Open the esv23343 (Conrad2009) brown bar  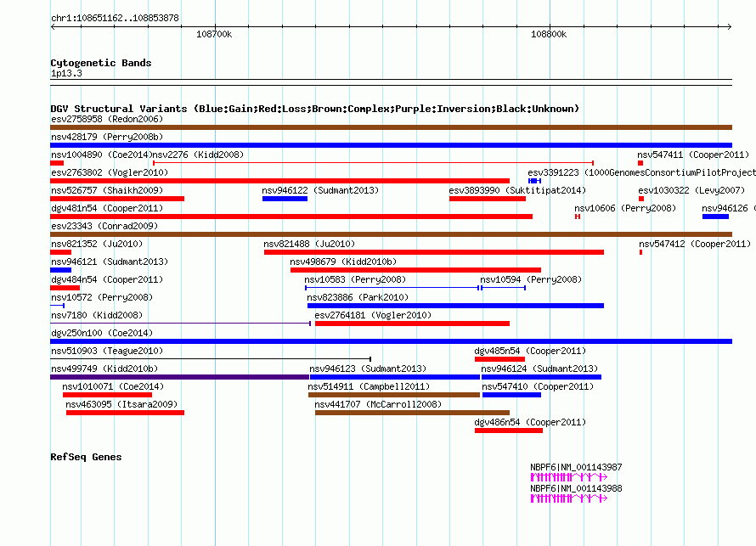(x=391, y=234)
